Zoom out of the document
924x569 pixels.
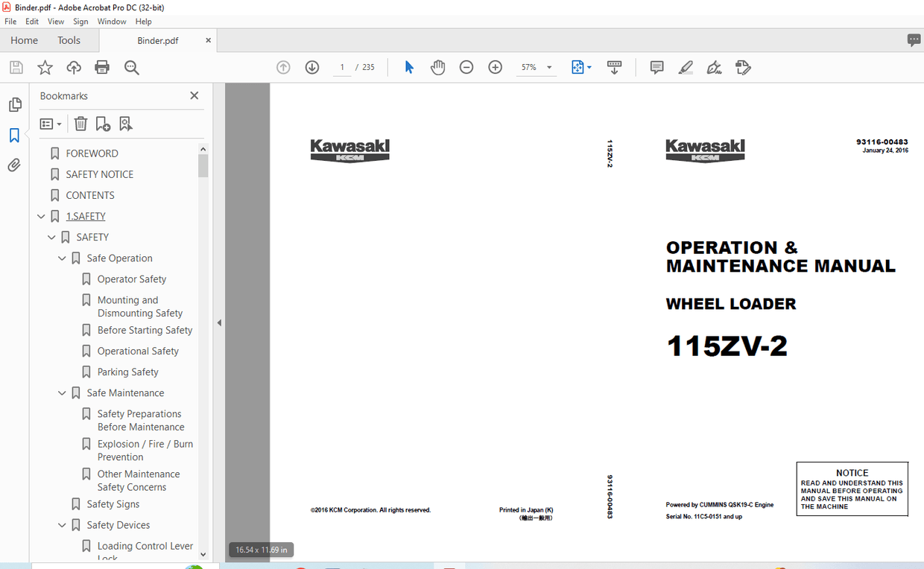(x=466, y=67)
